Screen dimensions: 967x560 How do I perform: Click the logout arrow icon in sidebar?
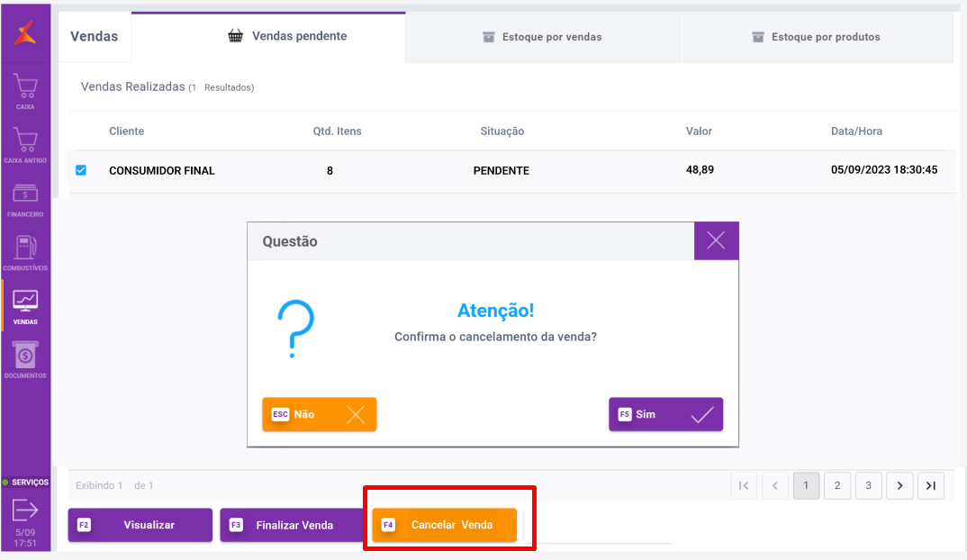[25, 510]
